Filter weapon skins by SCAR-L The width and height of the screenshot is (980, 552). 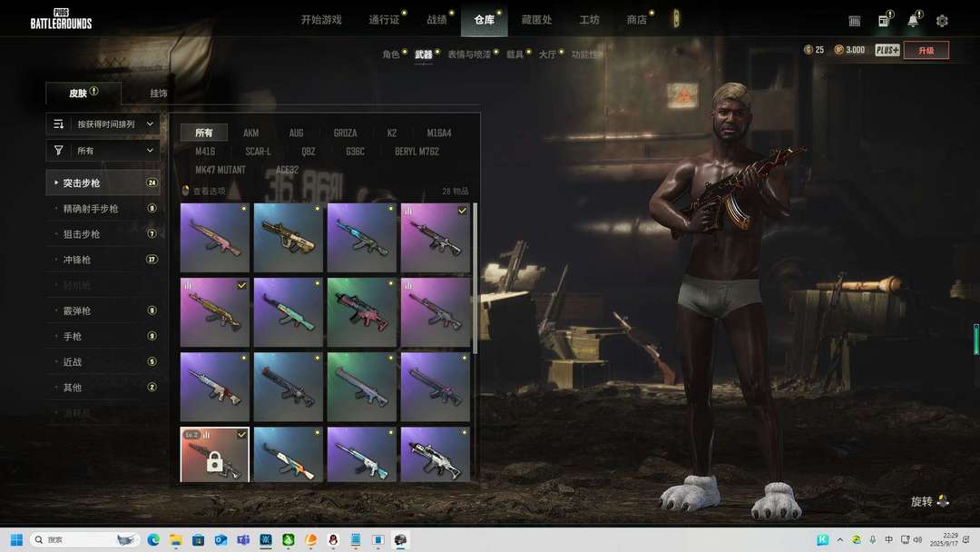tap(258, 152)
